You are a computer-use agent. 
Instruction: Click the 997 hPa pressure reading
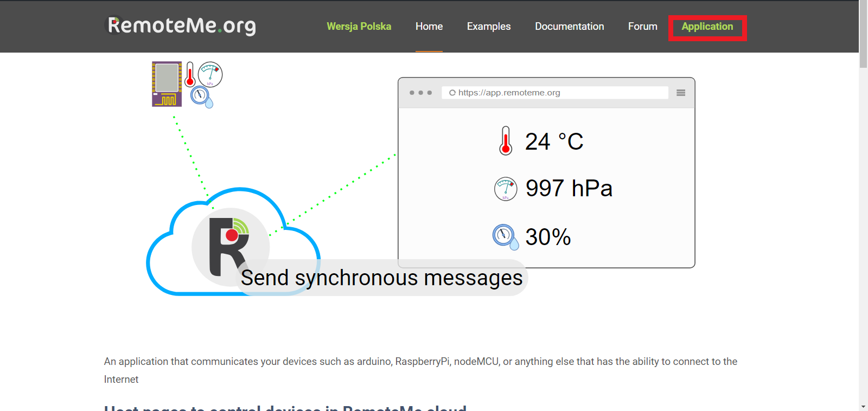(x=569, y=188)
